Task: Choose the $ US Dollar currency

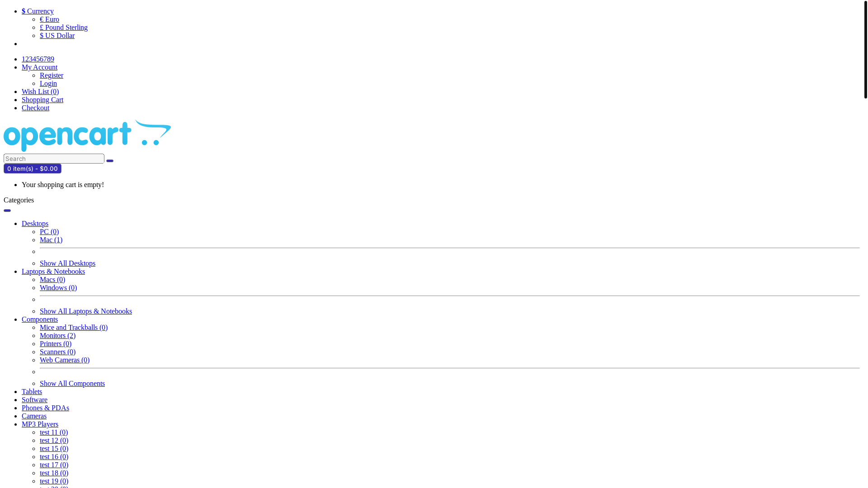Action: coord(57,35)
